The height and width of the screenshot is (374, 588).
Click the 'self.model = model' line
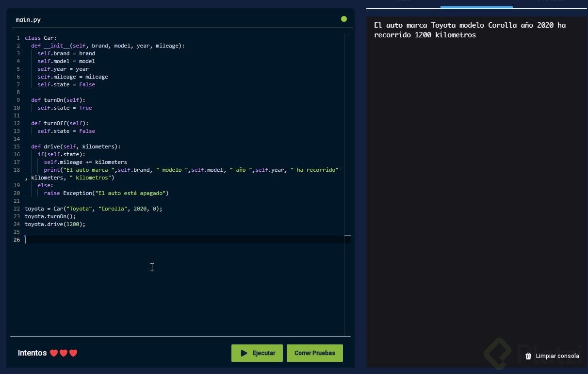[66, 61]
